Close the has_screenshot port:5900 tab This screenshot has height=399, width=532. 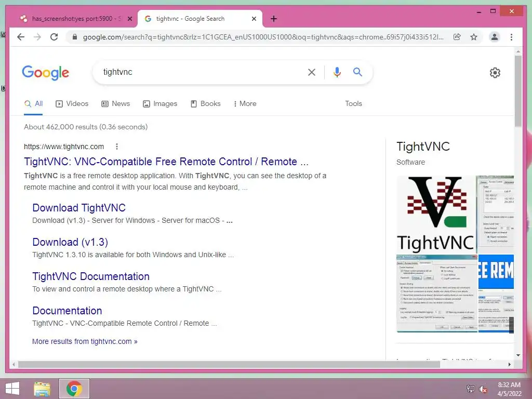pyautogui.click(x=129, y=19)
